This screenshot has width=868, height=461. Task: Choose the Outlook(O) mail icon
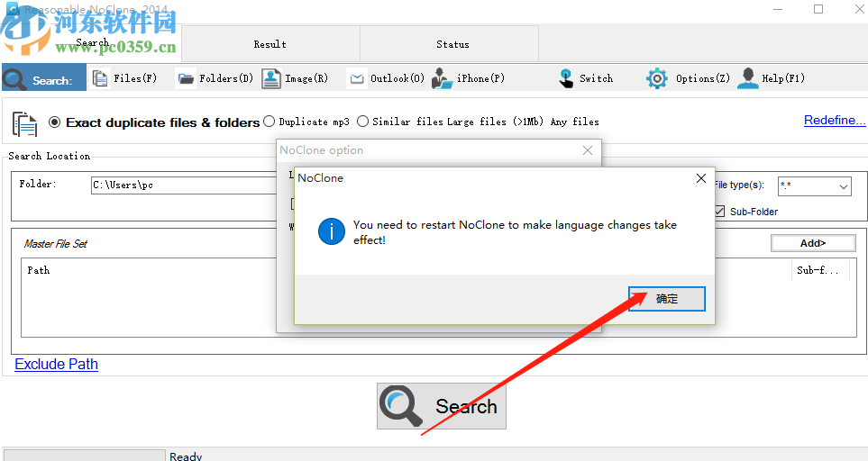357,78
